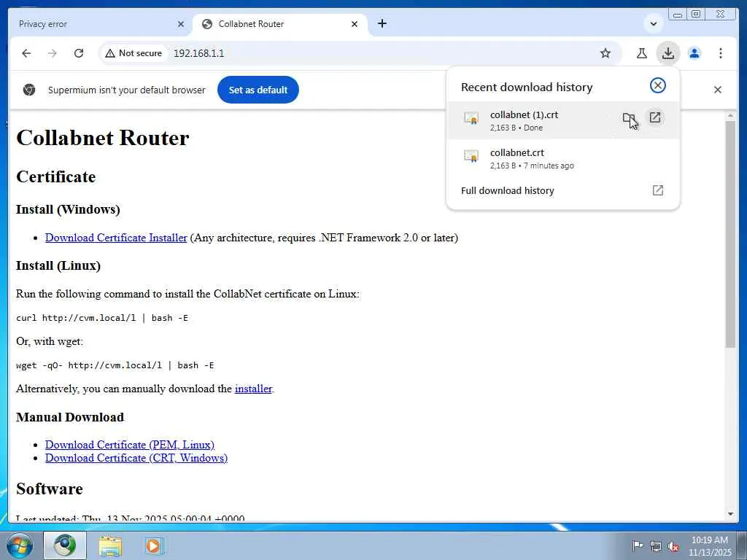747x560 pixels.
Task: Click the scrollbar up arrow
Action: [x=730, y=116]
